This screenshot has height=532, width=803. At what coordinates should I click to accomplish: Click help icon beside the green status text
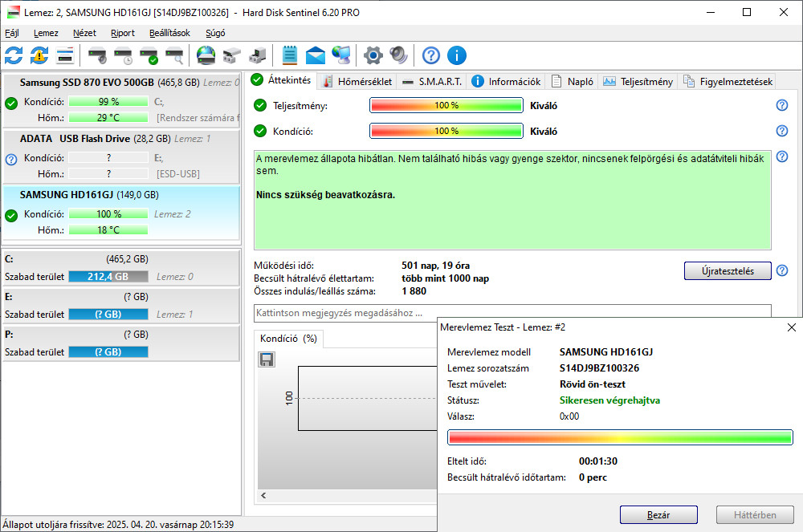click(782, 156)
